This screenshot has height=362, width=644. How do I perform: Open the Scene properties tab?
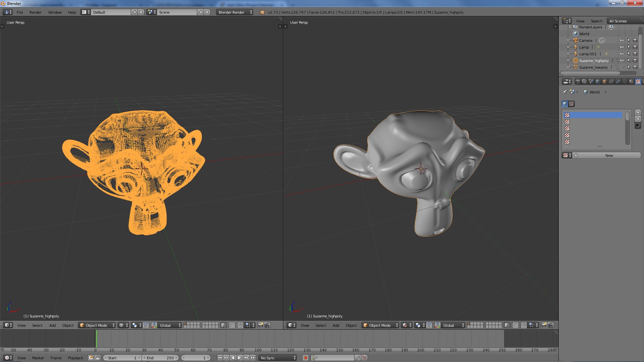[x=591, y=81]
